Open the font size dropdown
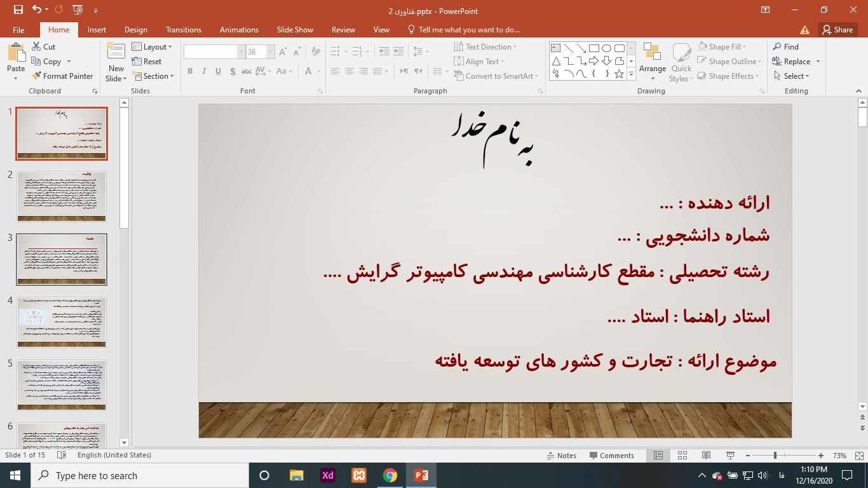 click(271, 52)
